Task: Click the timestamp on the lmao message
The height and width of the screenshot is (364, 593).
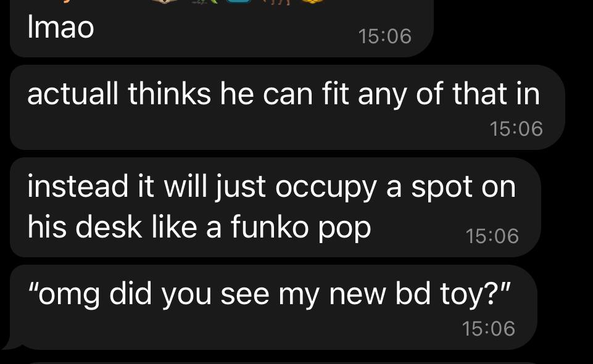Action: click(384, 36)
